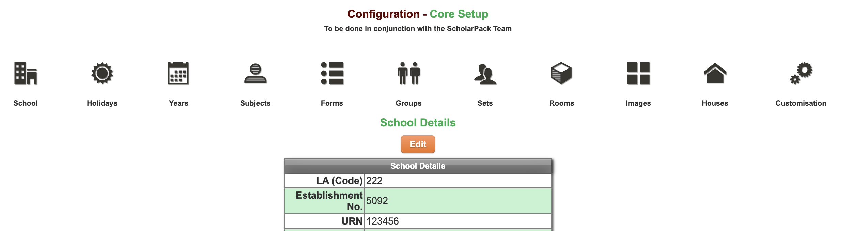Open the Sets users icon
This screenshot has height=231, width=868.
(x=485, y=74)
